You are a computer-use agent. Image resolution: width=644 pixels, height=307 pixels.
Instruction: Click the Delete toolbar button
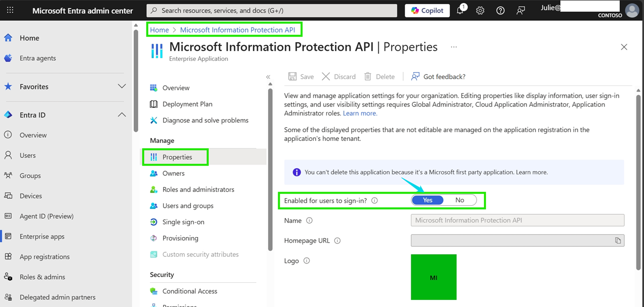[x=380, y=76]
